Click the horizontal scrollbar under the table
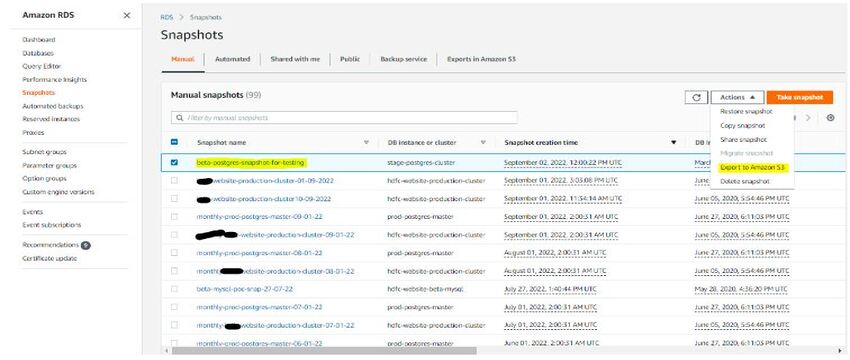This screenshot has width=850, height=360. point(324,351)
